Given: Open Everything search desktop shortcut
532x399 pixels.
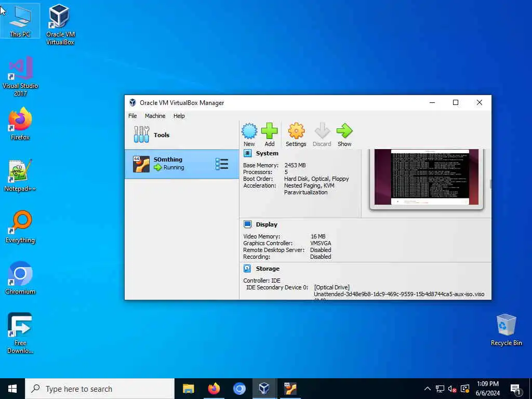Looking at the screenshot, I should point(20,227).
